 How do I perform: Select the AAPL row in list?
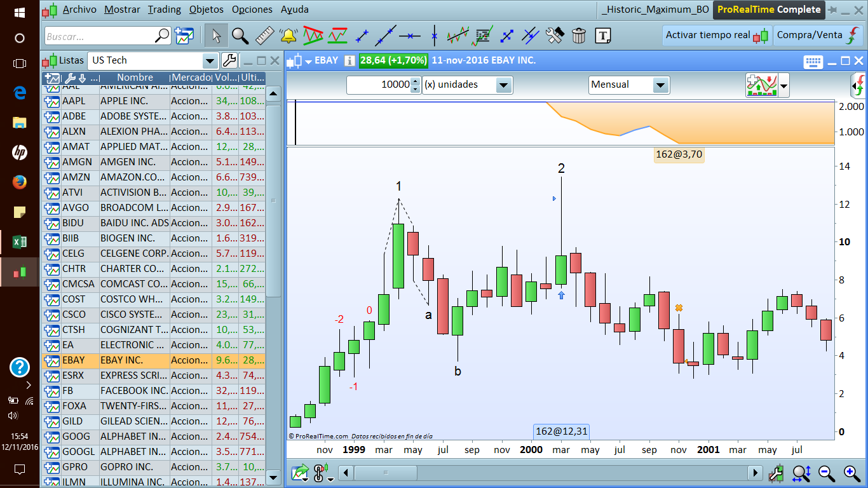(153, 101)
